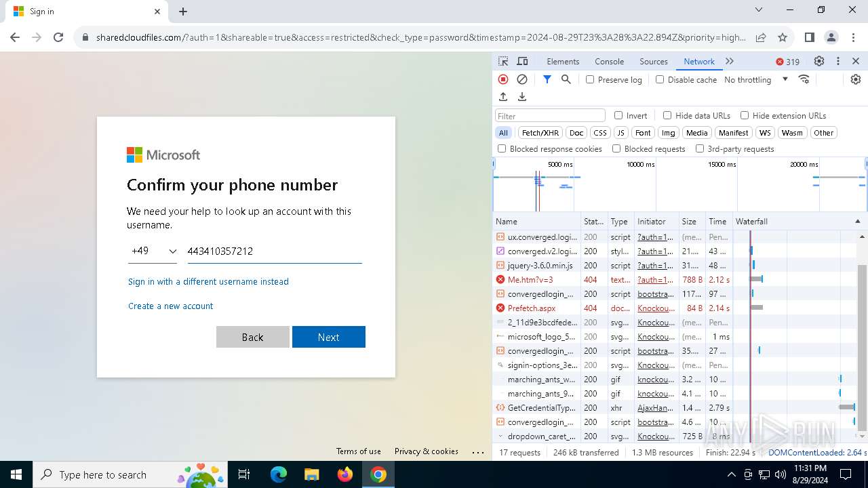Screen dimensions: 868x488
Task: Open the Sources tab
Action: 654,61
